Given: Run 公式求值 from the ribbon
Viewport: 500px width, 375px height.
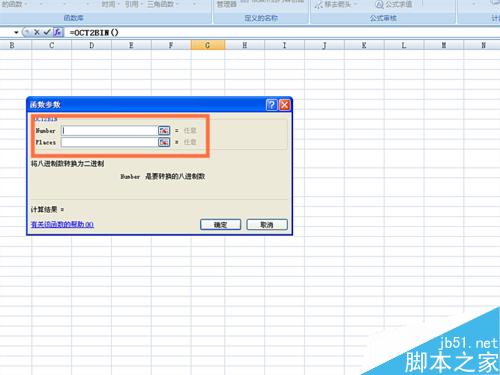Looking at the screenshot, I should coord(394,4).
